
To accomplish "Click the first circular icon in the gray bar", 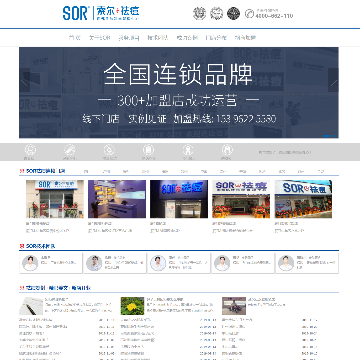I will pos(30,150).
